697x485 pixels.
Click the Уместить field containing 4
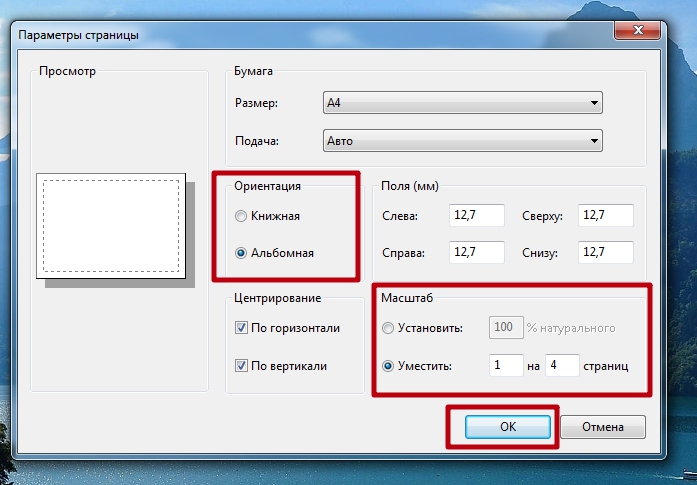coord(563,366)
